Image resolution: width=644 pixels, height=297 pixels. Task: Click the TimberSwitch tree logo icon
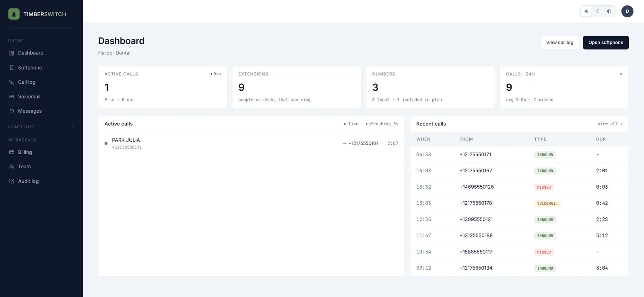point(14,14)
